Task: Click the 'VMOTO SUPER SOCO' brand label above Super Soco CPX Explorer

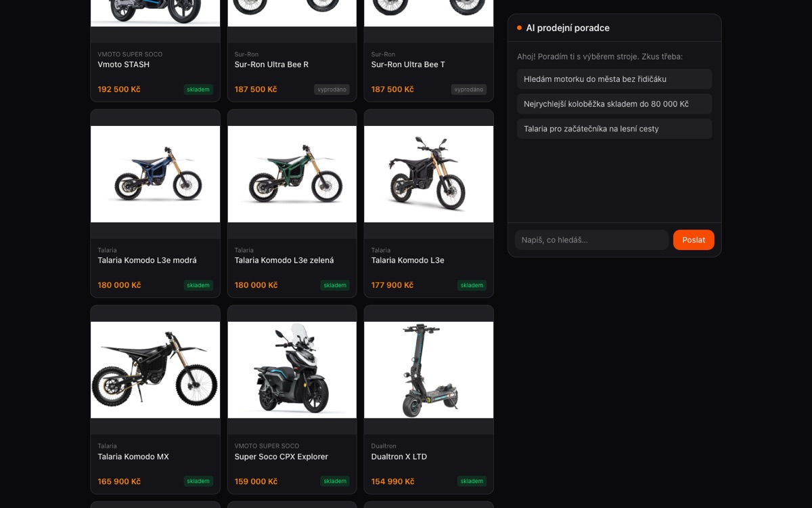Action: tap(267, 446)
